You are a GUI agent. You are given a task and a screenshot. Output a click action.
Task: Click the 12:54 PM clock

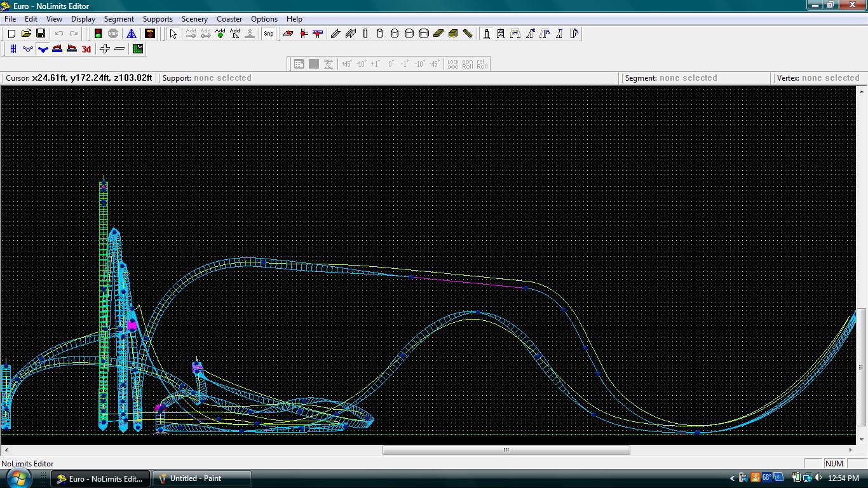coord(844,478)
